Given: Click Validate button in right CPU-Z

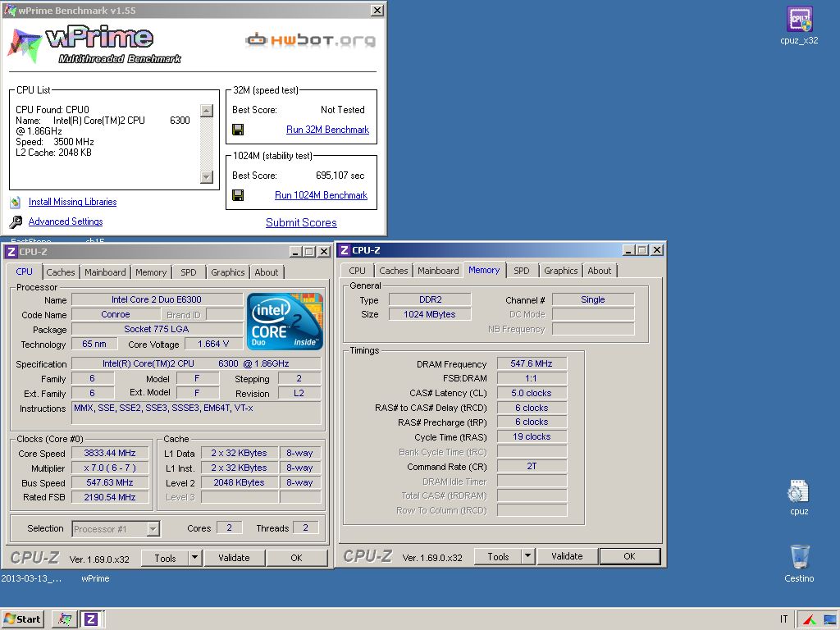Looking at the screenshot, I should pos(568,557).
